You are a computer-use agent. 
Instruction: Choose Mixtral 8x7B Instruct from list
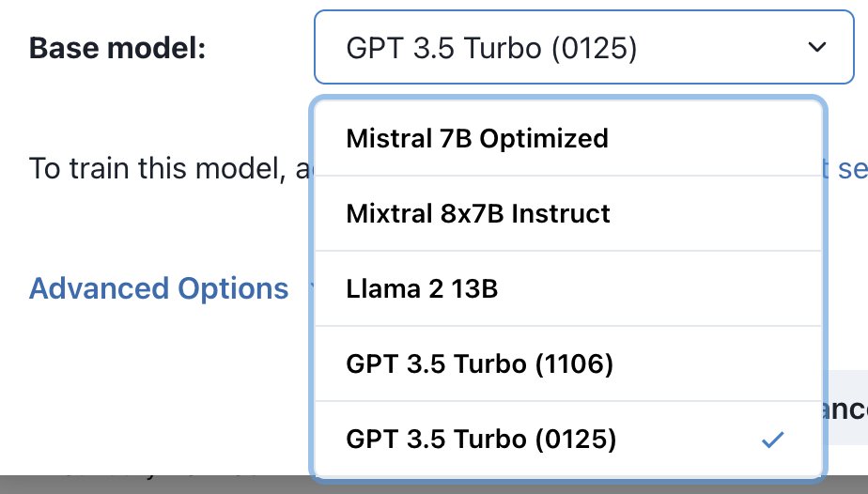tap(568, 213)
